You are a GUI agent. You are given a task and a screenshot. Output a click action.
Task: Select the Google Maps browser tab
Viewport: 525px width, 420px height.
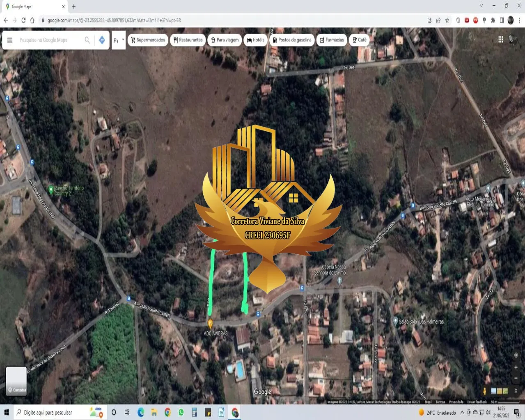point(35,7)
